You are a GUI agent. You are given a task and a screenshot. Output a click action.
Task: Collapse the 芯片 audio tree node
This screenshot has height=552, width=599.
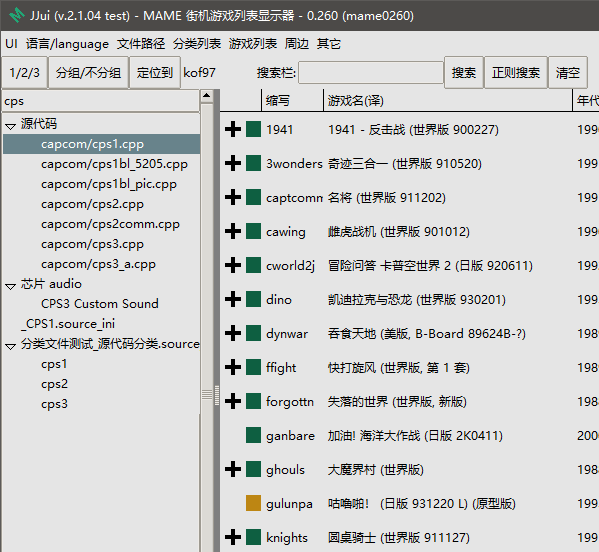click(10, 286)
